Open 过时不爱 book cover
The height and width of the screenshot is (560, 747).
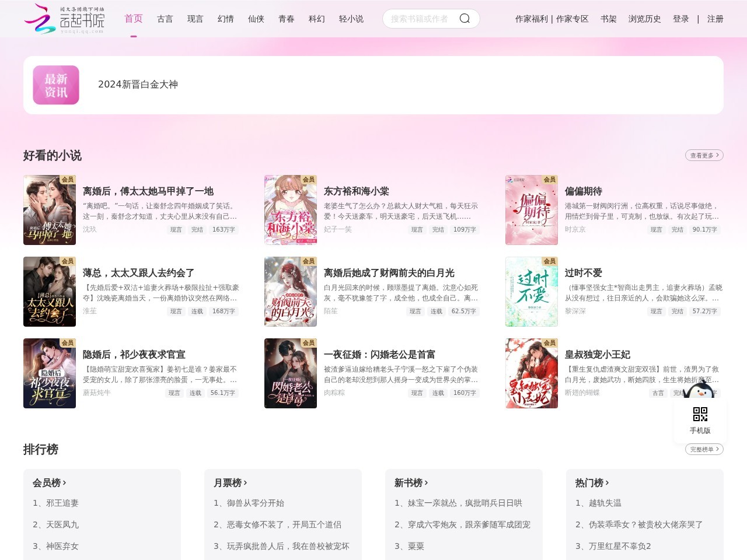[x=532, y=292]
